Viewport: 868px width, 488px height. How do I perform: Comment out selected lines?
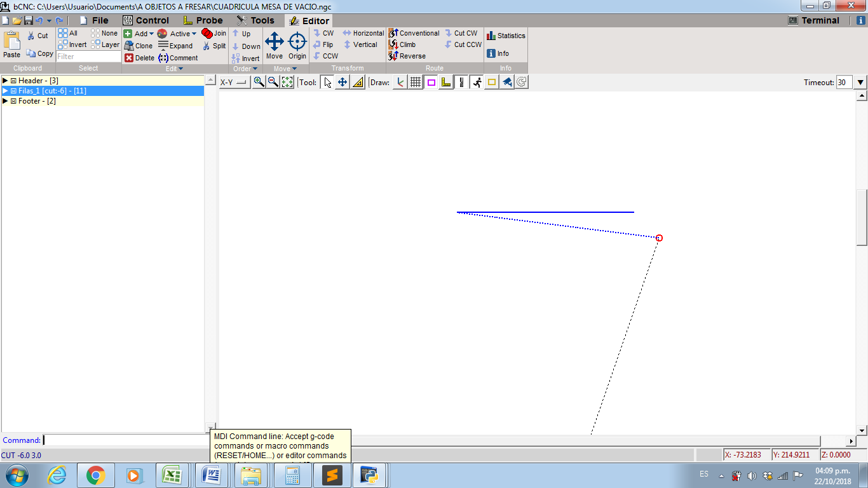pyautogui.click(x=178, y=58)
